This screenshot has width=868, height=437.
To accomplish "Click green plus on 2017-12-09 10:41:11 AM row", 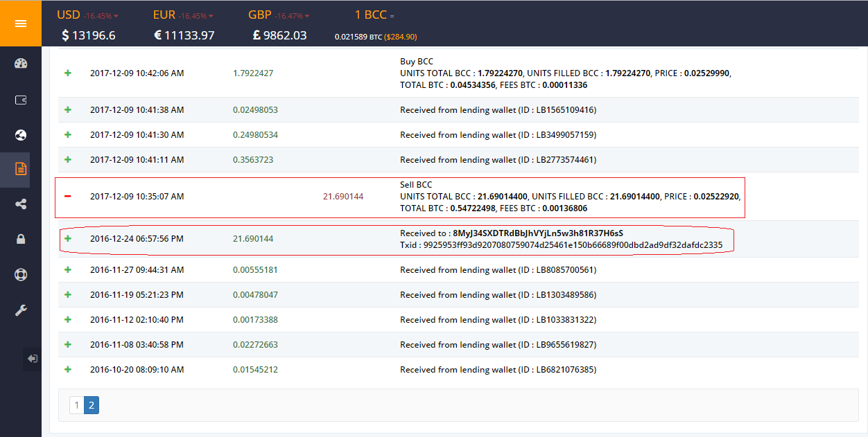I will coord(68,159).
